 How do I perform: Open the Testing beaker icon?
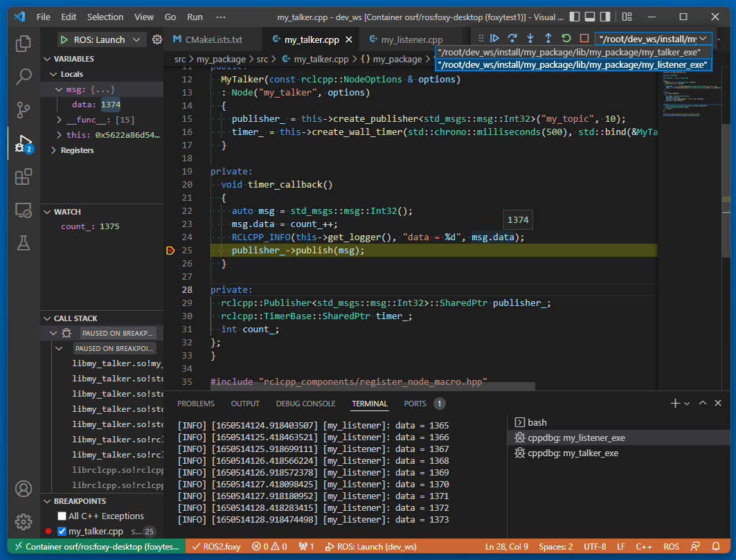(23, 244)
